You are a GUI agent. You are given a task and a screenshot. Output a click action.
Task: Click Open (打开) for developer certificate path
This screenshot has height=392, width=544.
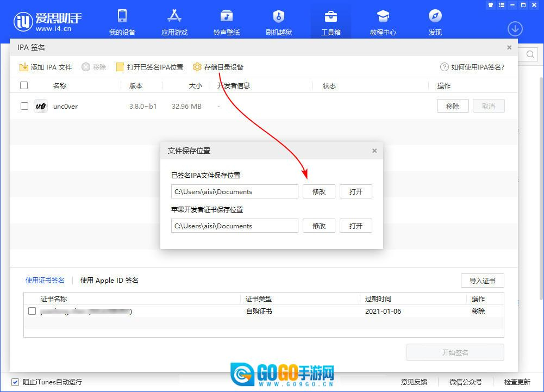(356, 226)
